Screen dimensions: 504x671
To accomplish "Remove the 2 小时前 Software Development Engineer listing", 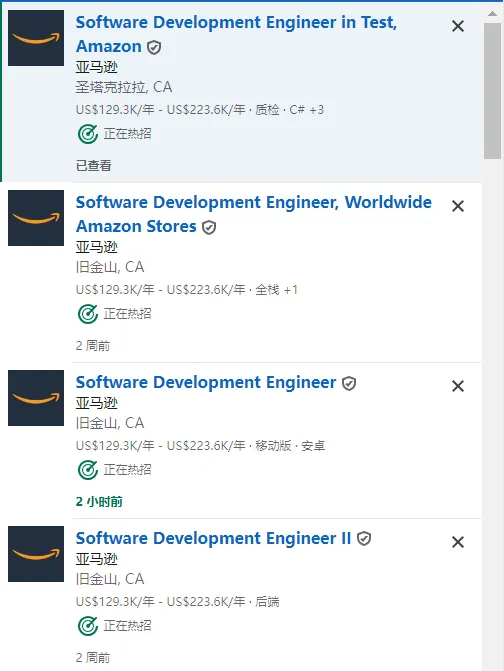I will (458, 386).
